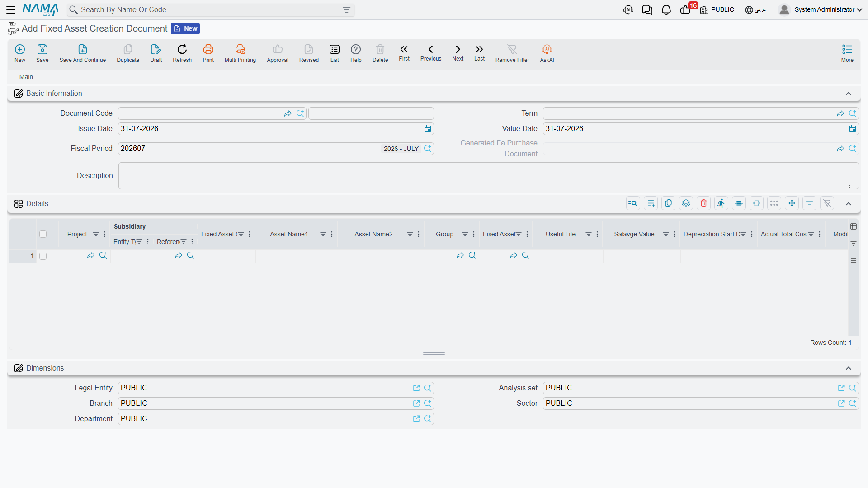The height and width of the screenshot is (488, 868).
Task: Open Asset Name1 column menu
Action: pyautogui.click(x=332, y=234)
